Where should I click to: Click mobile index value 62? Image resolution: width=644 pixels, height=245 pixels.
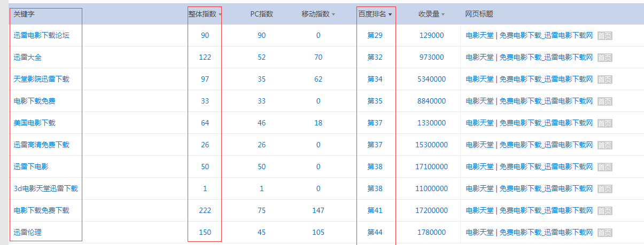click(318, 79)
